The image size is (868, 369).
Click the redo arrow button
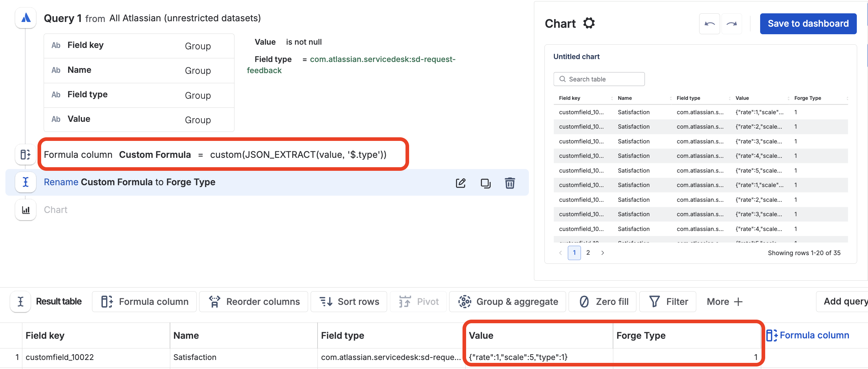[732, 24]
